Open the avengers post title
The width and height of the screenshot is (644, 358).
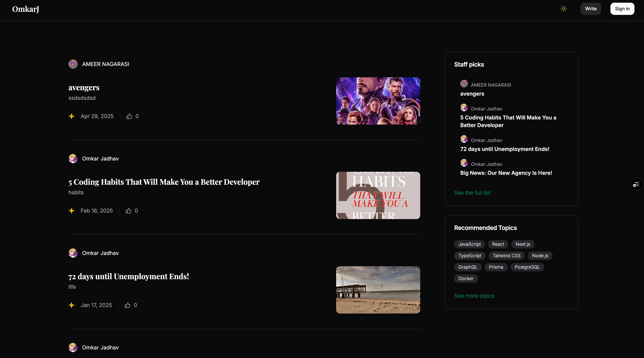[x=84, y=87]
